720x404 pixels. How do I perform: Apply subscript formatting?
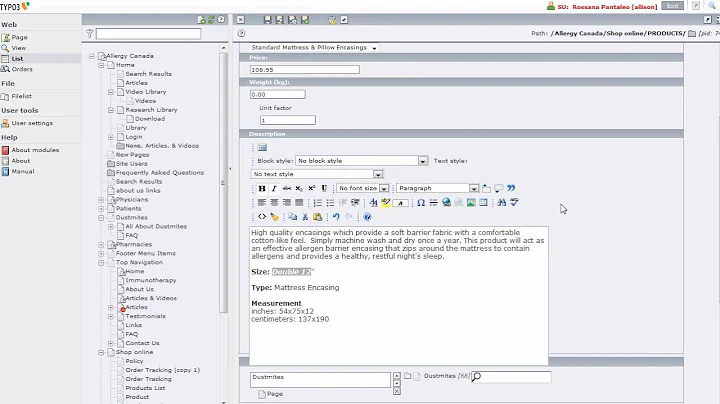click(299, 188)
